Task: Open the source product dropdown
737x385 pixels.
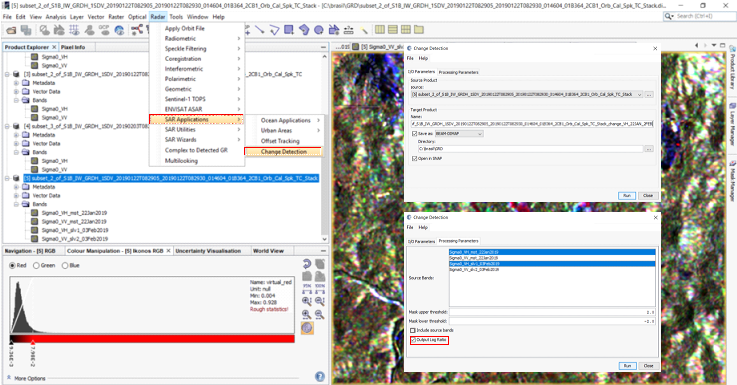Action: click(x=639, y=94)
